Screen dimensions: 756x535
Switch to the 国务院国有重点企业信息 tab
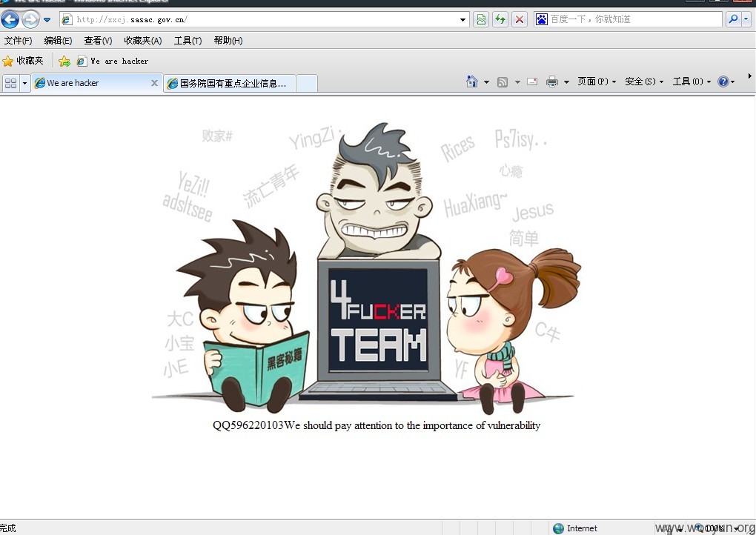(230, 84)
